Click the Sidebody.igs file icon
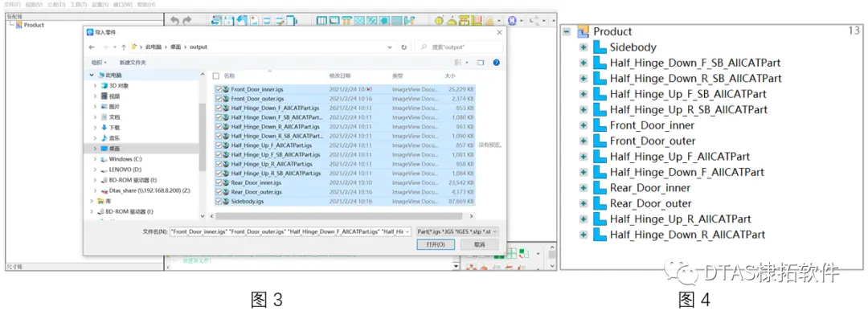The width and height of the screenshot is (868, 311). coord(227,202)
